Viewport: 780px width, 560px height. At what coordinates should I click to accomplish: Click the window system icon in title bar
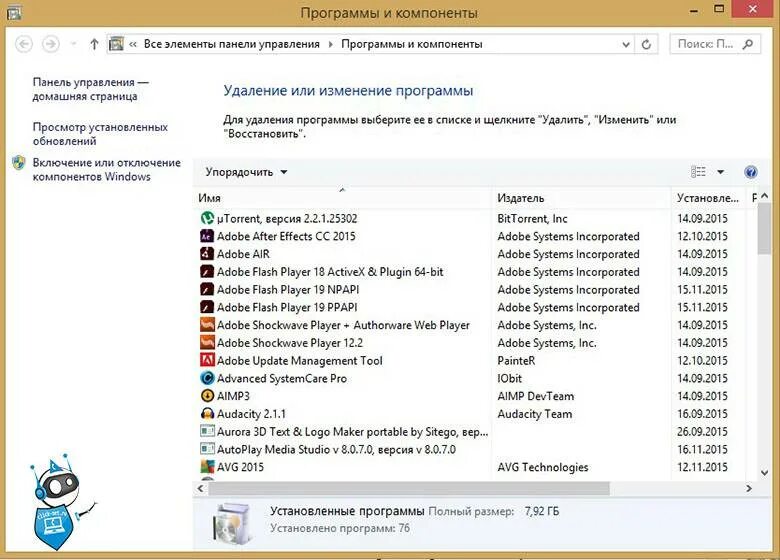(14, 12)
